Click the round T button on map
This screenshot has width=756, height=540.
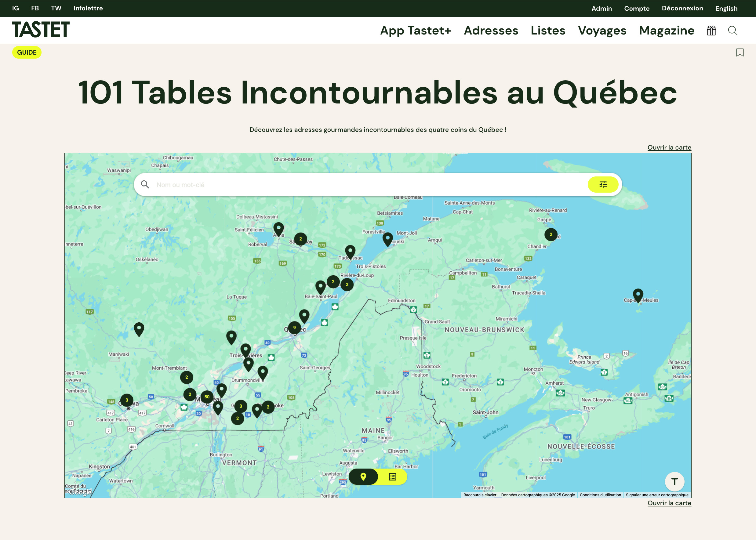(674, 481)
